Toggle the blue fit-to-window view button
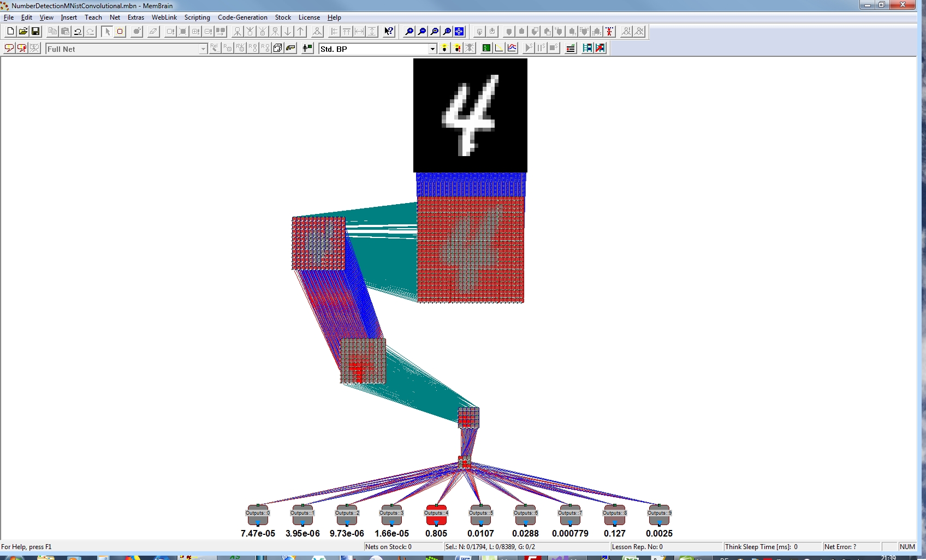 [x=459, y=32]
